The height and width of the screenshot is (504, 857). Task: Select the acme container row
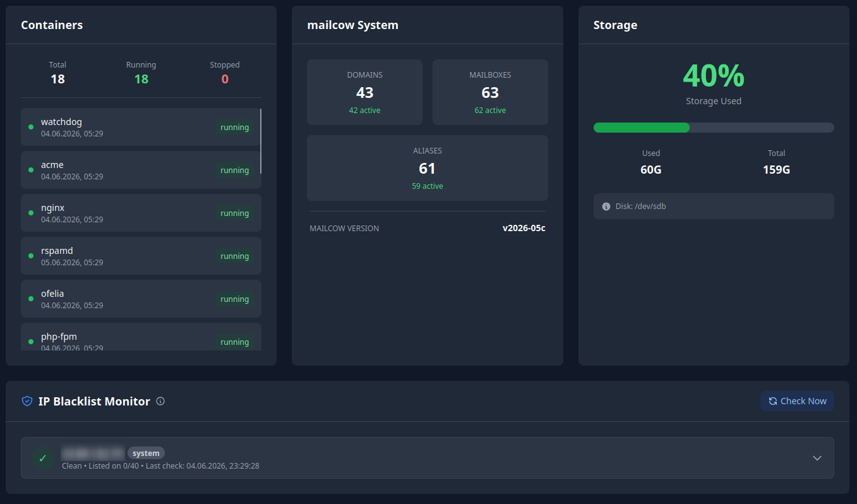tap(141, 170)
